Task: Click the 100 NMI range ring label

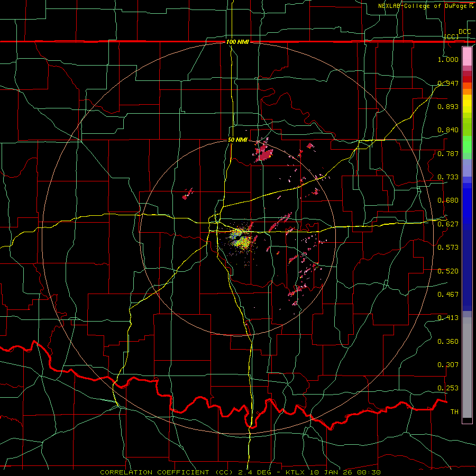Action: [237, 42]
